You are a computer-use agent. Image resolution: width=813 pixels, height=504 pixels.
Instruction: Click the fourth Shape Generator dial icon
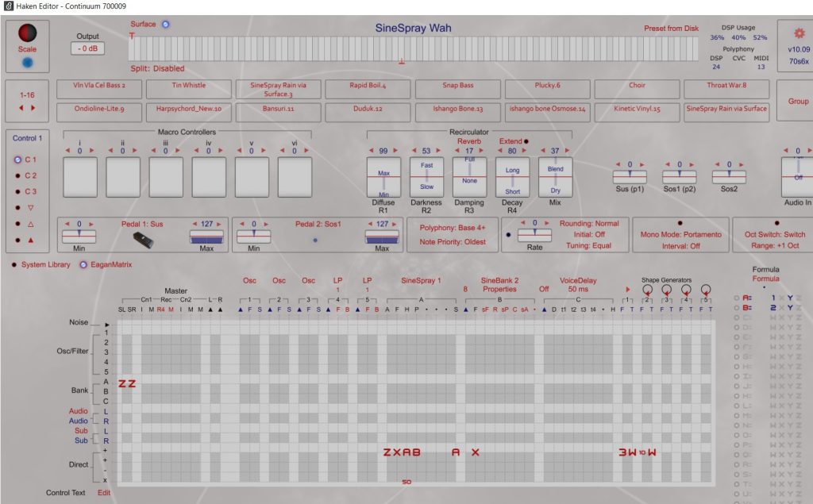706,290
